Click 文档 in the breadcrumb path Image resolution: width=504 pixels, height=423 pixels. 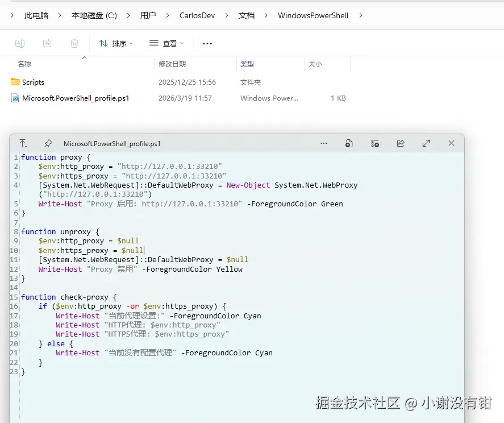[x=247, y=15]
